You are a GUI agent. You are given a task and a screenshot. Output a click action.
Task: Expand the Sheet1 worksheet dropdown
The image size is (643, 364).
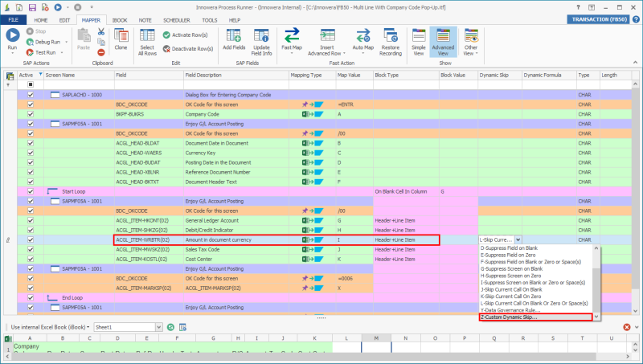click(x=160, y=327)
